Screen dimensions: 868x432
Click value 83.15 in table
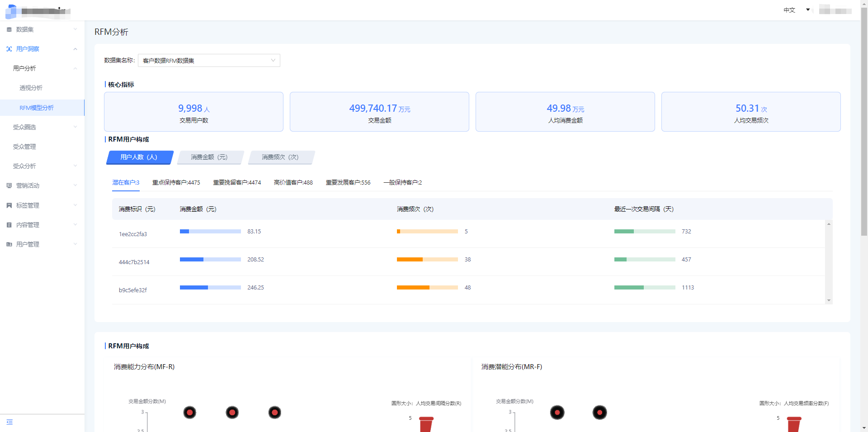click(254, 232)
